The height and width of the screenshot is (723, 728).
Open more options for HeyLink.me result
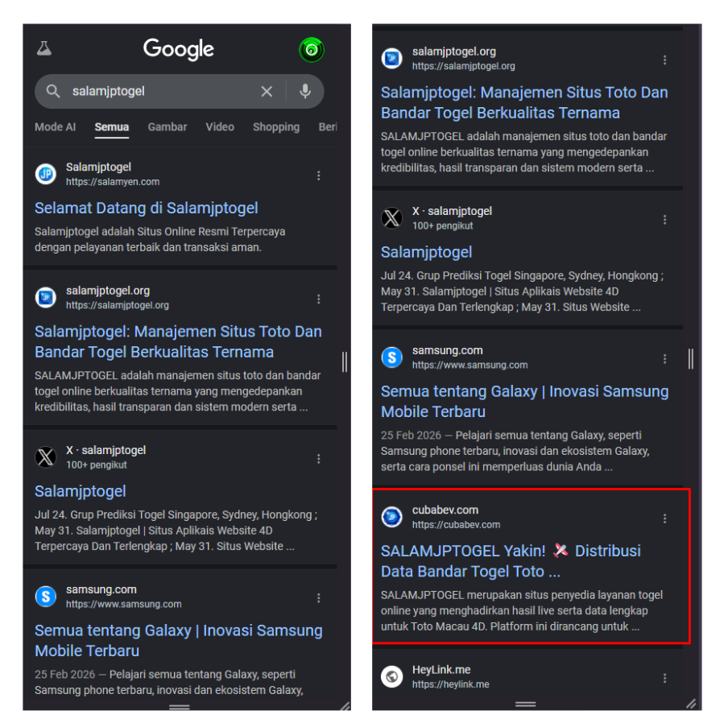pyautogui.click(x=665, y=678)
